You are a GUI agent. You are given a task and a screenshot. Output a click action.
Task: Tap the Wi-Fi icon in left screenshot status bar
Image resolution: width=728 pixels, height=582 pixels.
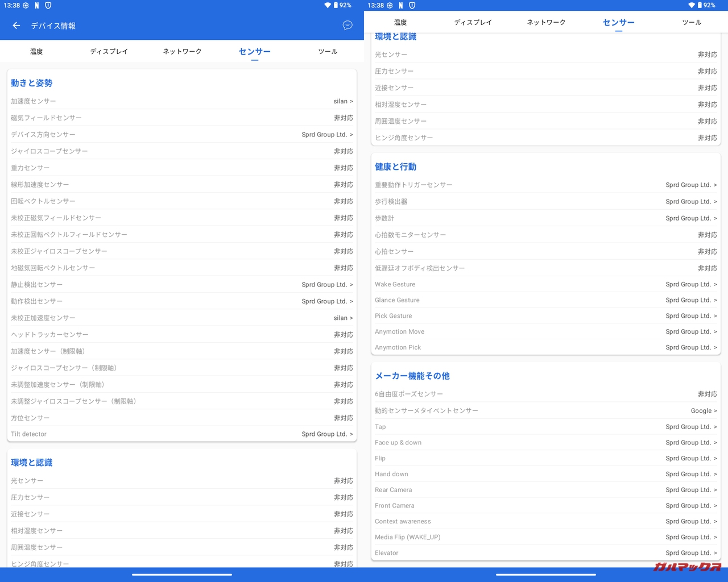coord(328,5)
